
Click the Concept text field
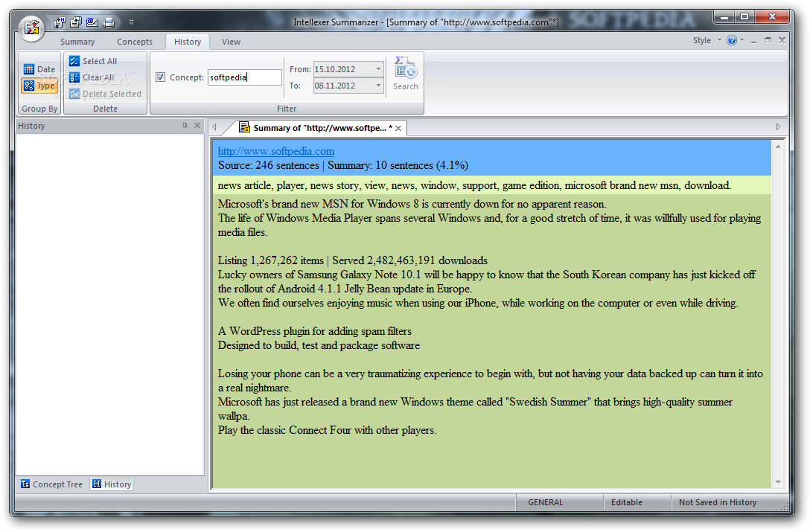click(x=244, y=77)
